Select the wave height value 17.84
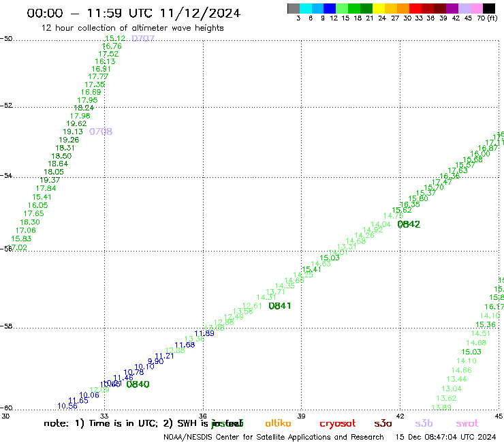Viewport: 504px width, 443px height. (x=46, y=188)
